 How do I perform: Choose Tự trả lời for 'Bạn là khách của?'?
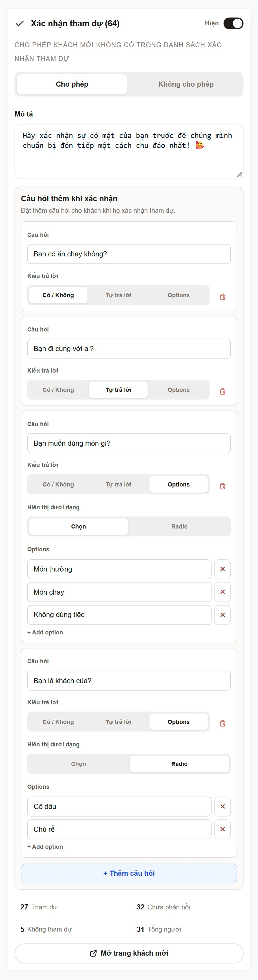(119, 722)
